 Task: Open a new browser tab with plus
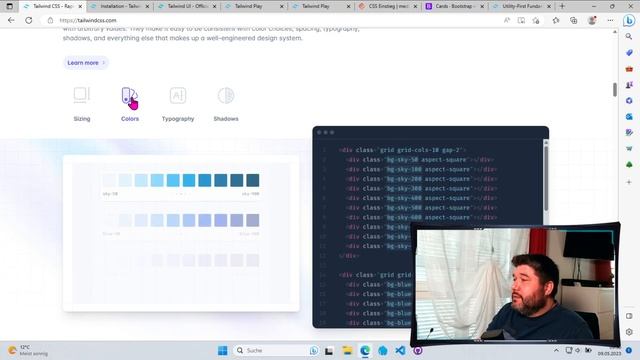[562, 7]
